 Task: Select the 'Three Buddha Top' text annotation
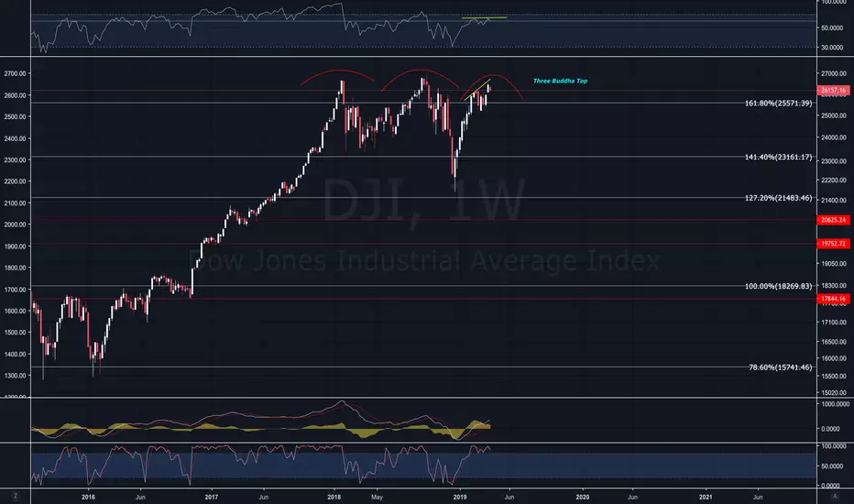coord(560,81)
